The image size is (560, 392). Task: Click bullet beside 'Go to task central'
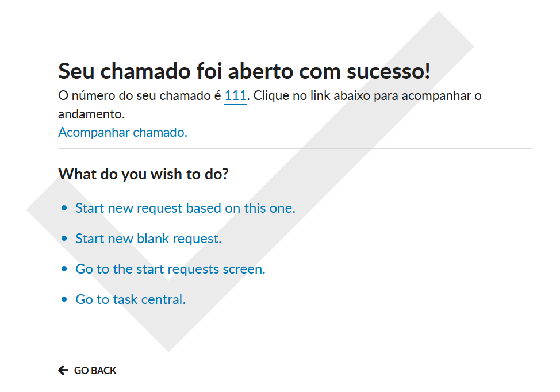click(64, 299)
